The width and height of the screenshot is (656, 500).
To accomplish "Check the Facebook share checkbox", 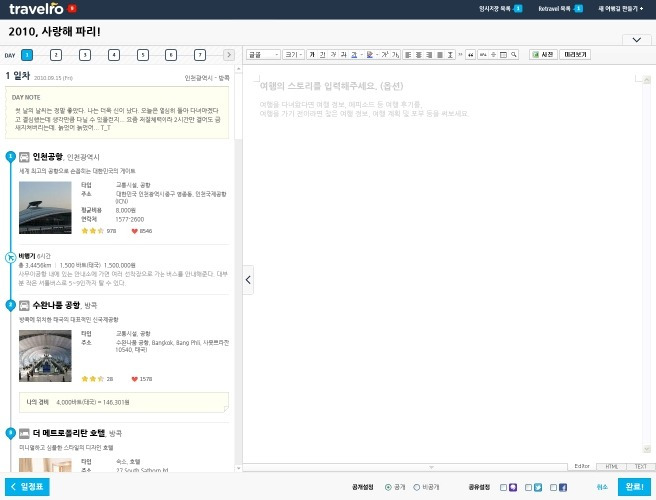I will tap(554, 487).
